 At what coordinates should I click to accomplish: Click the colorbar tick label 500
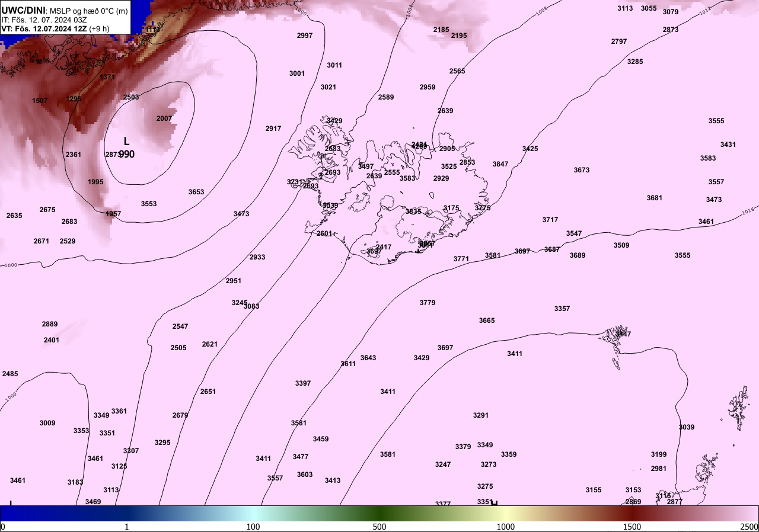click(x=379, y=527)
